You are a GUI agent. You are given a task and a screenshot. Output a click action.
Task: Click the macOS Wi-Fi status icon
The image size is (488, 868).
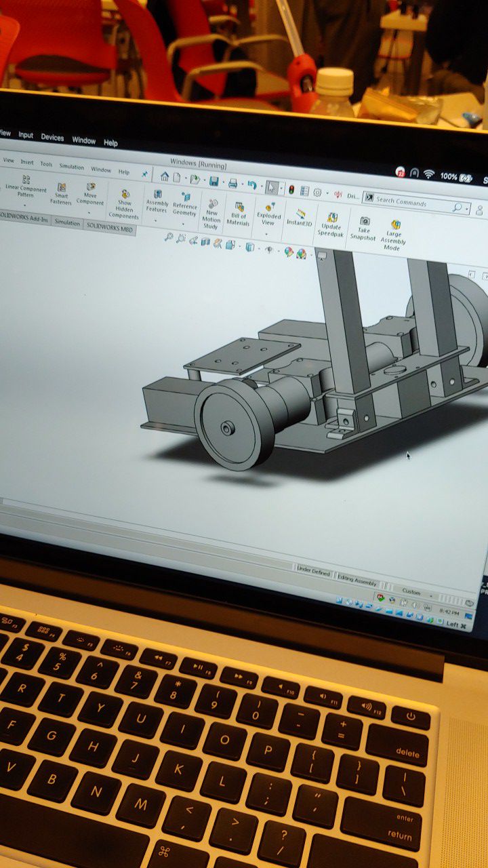(429, 174)
